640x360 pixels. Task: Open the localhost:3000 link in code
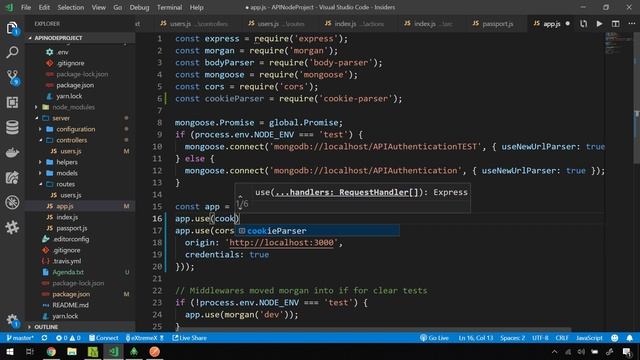281,242
